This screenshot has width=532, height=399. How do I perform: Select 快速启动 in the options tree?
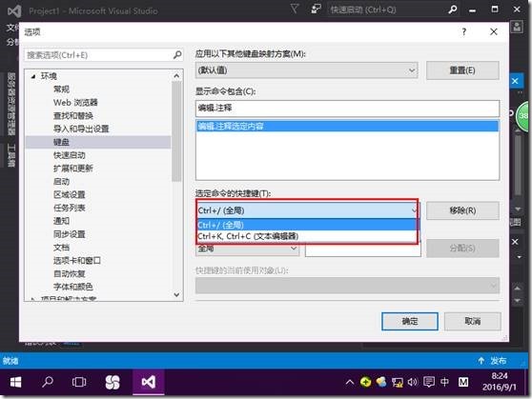coord(70,155)
